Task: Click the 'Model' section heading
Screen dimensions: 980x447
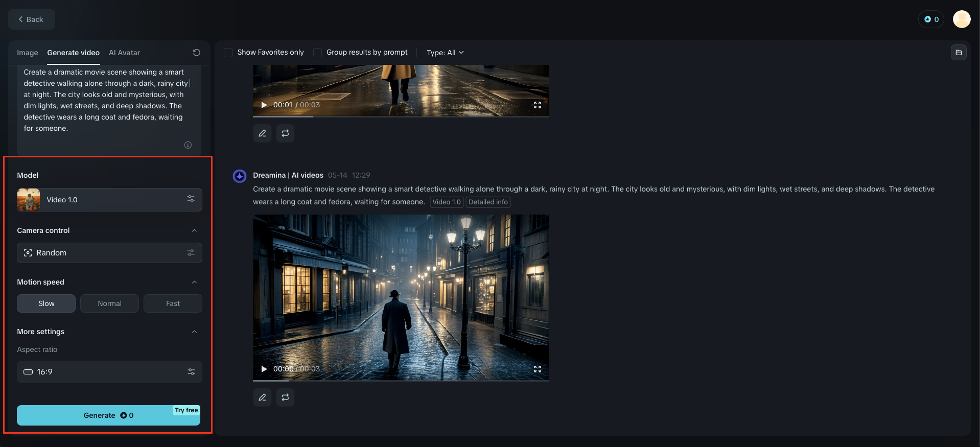Action: (28, 175)
